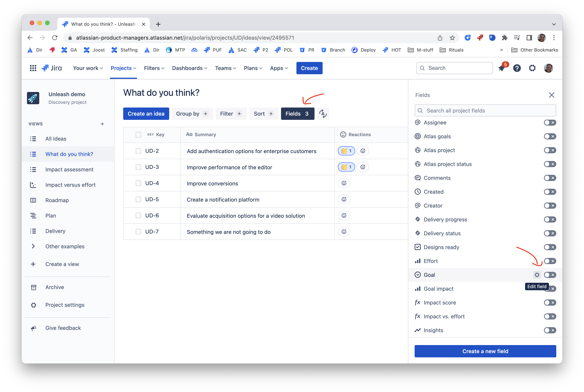Click the clapping reaction on UD-2
Viewport: 584px width, 392px height.
[346, 151]
